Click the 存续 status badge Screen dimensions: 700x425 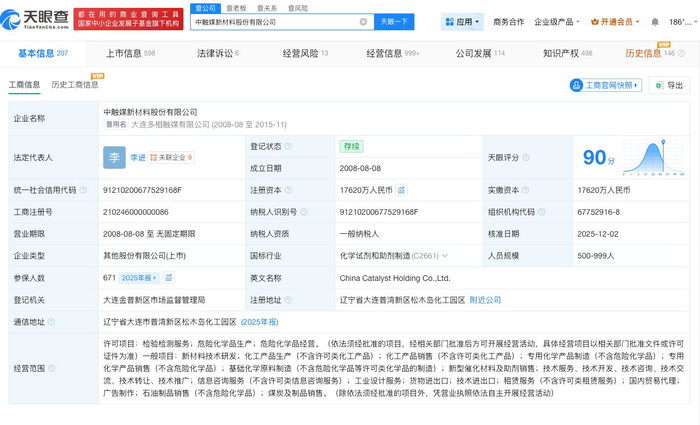pos(351,146)
